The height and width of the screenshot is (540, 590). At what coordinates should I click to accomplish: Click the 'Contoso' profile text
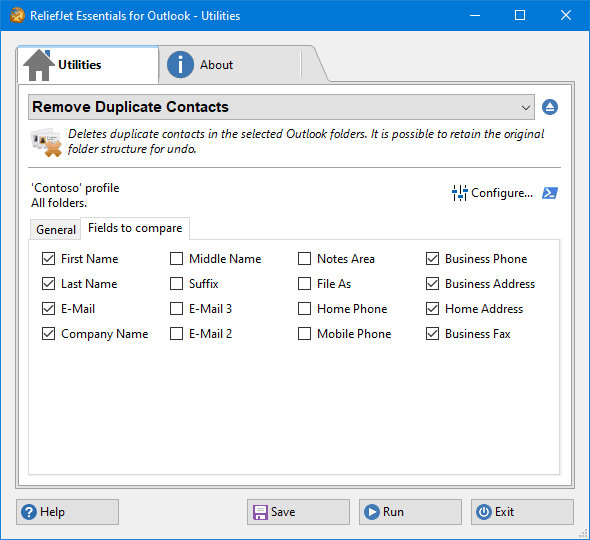[x=75, y=188]
